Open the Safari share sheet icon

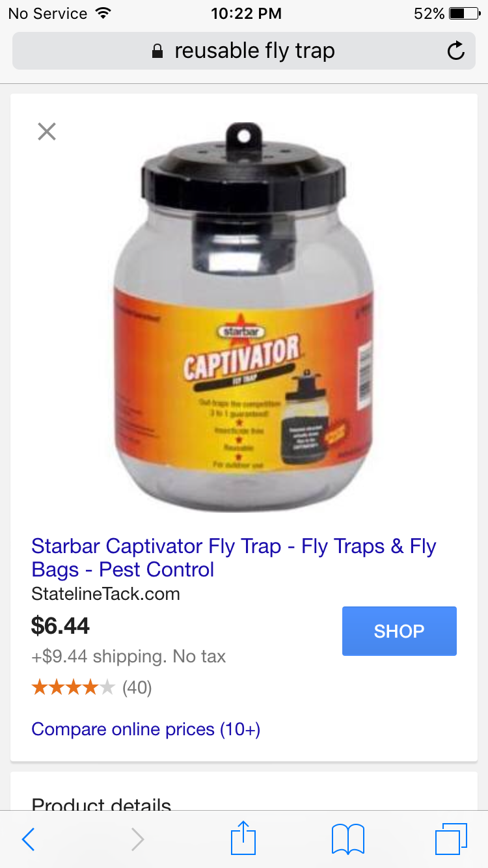(244, 837)
